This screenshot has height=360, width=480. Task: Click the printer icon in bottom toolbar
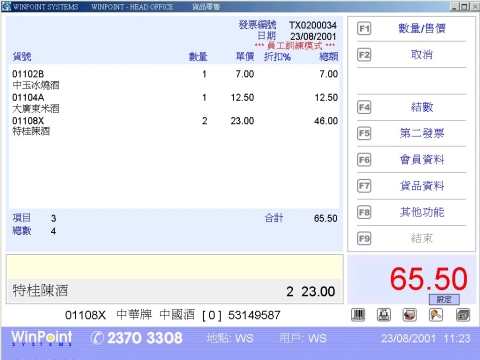tap(384, 315)
